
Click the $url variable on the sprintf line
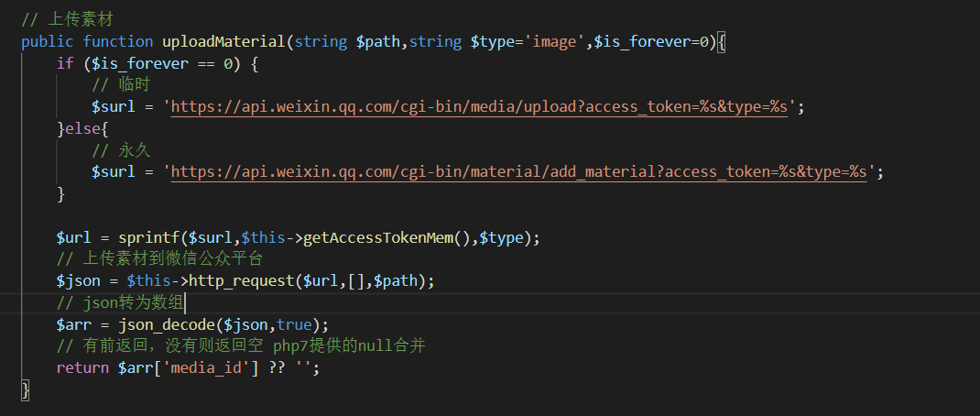(x=74, y=237)
